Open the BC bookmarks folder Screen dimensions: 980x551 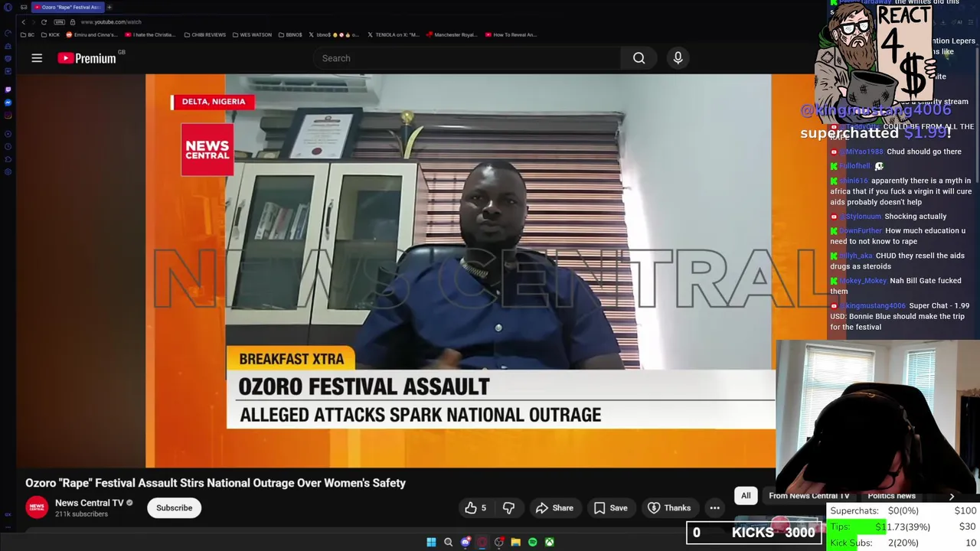(x=28, y=34)
